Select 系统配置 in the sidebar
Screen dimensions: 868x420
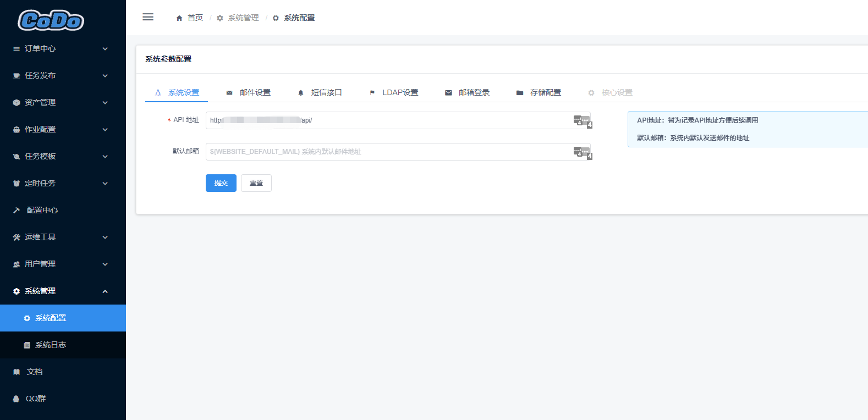point(63,318)
